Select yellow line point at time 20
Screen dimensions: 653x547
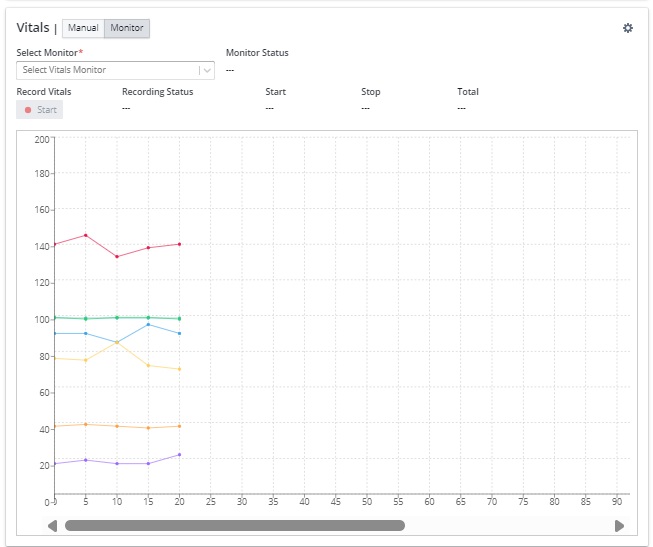click(x=180, y=369)
